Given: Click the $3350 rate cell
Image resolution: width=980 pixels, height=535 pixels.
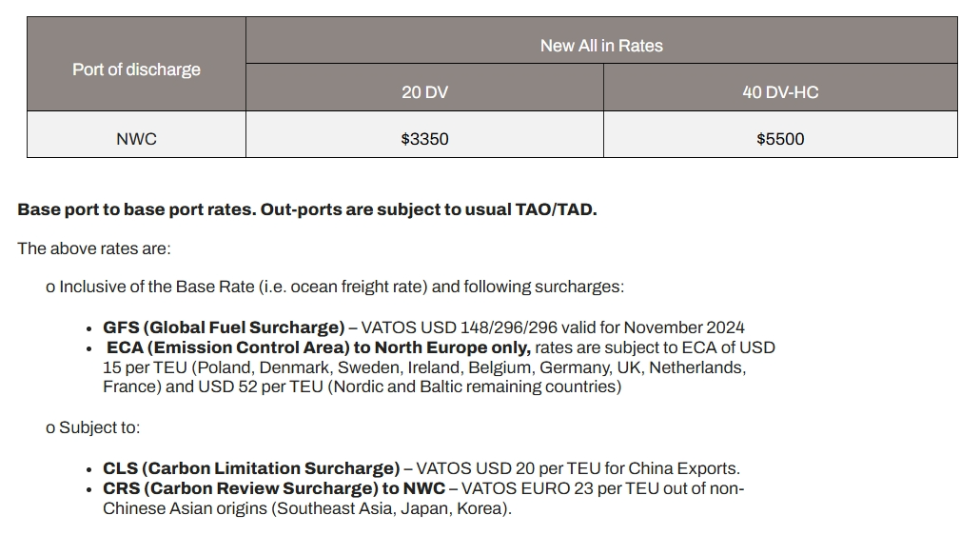Looking at the screenshot, I should pyautogui.click(x=424, y=139).
